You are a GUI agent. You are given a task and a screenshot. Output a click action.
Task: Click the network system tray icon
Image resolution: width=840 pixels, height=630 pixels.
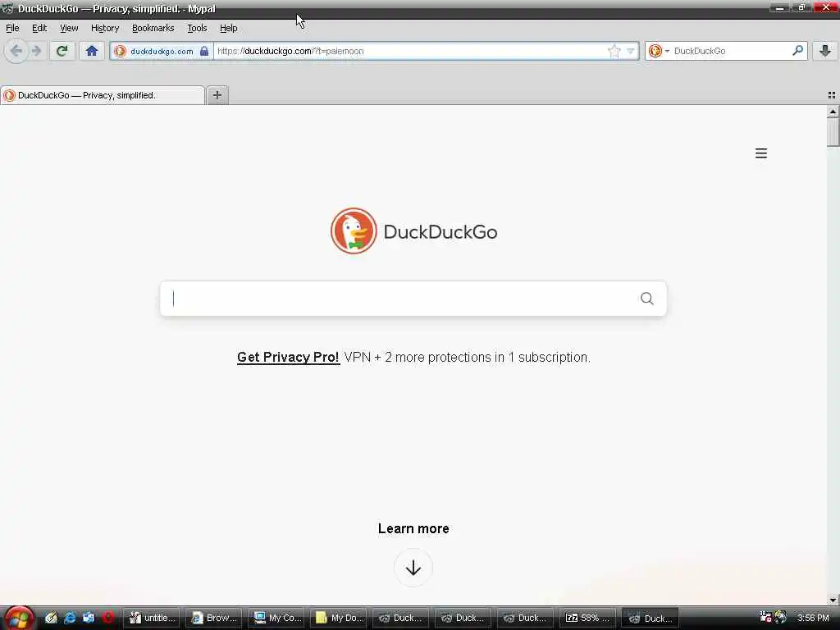[x=765, y=617]
